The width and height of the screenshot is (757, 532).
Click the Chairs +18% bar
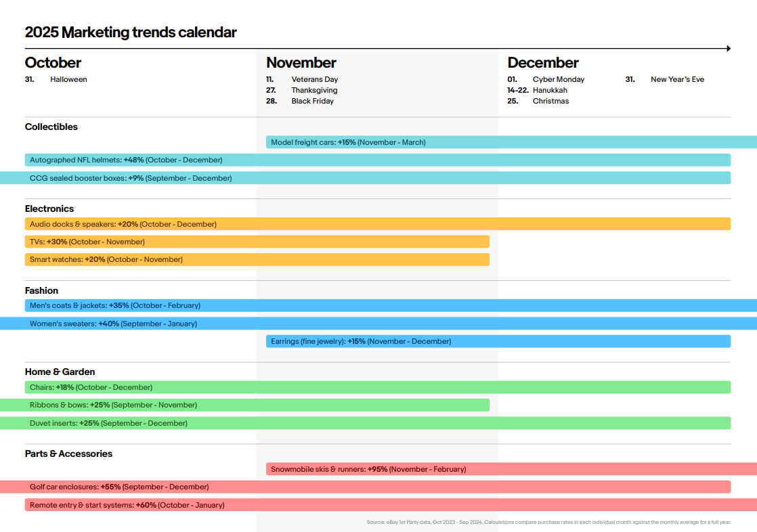[378, 387]
